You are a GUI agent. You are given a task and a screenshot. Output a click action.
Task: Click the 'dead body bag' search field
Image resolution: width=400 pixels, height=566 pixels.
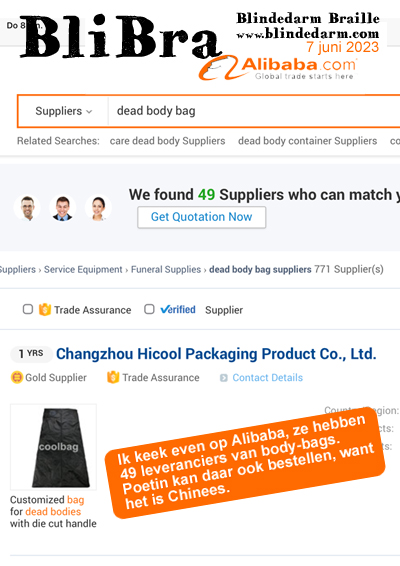point(254,111)
